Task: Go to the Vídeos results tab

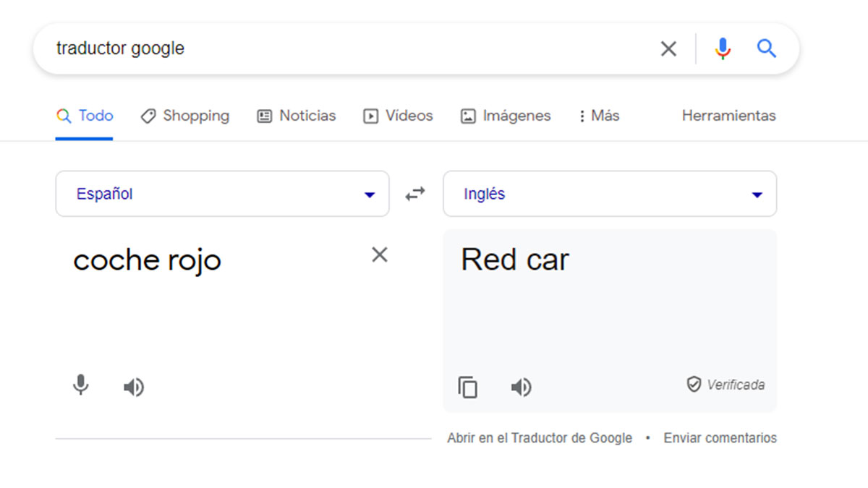Action: click(399, 116)
